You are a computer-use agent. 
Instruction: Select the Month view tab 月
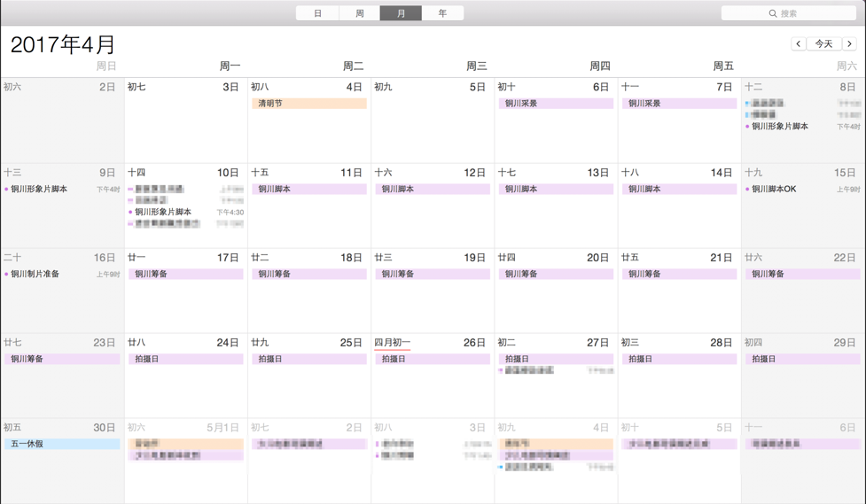point(401,13)
